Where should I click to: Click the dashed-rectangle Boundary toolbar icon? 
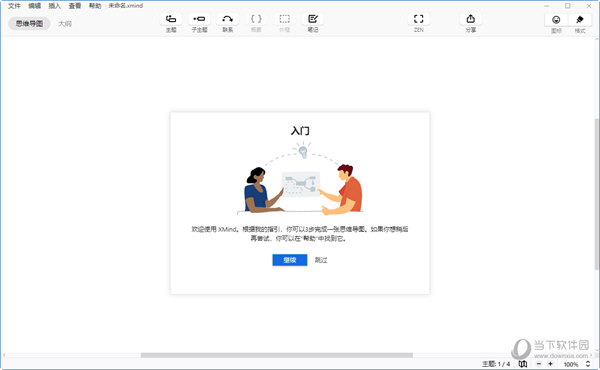click(x=284, y=19)
